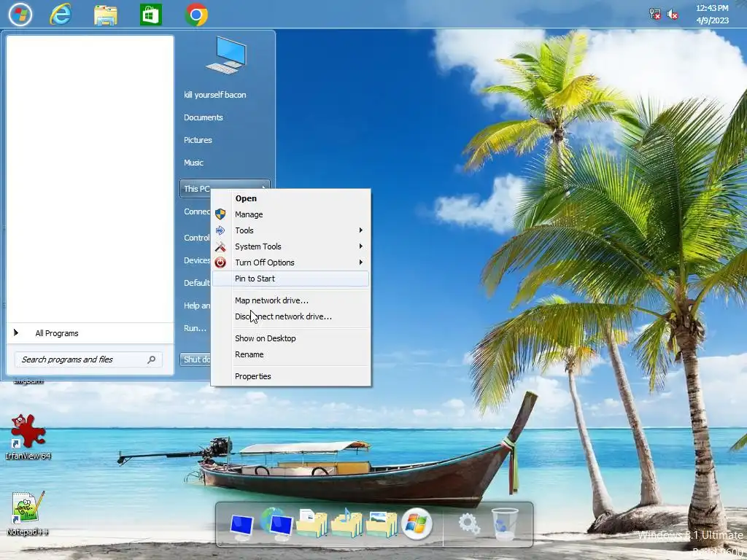Click the network status tray icon
Image resolution: width=747 pixels, height=560 pixels.
[x=655, y=14]
